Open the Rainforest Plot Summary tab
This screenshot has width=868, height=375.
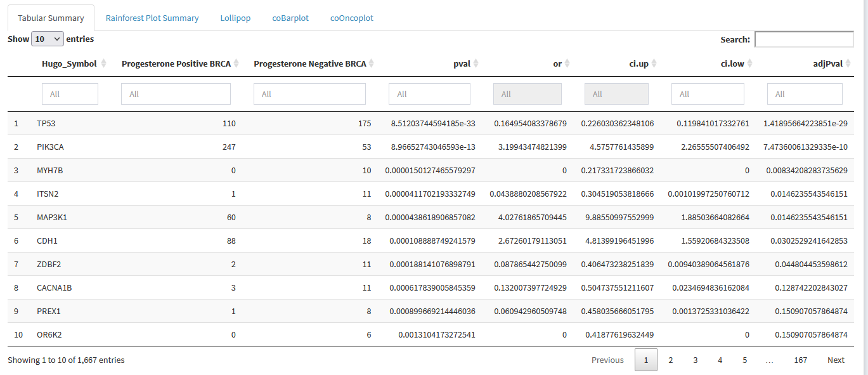(152, 18)
